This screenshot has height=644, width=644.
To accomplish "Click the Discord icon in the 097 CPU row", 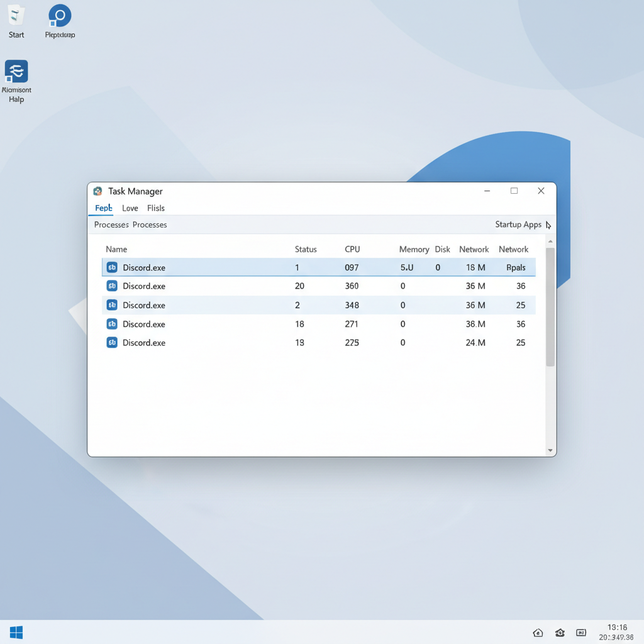I will pos(112,267).
